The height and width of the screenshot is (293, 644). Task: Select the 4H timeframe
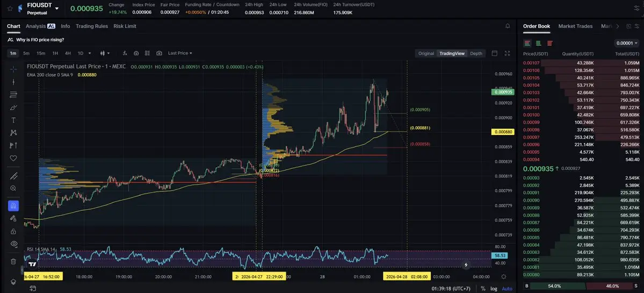tap(68, 53)
